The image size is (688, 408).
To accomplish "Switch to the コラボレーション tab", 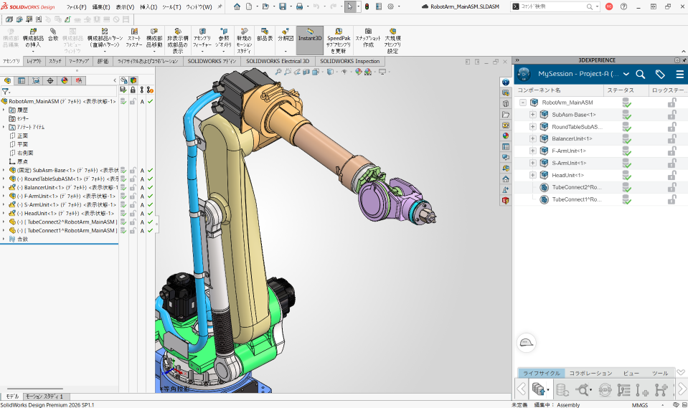I will coord(591,373).
